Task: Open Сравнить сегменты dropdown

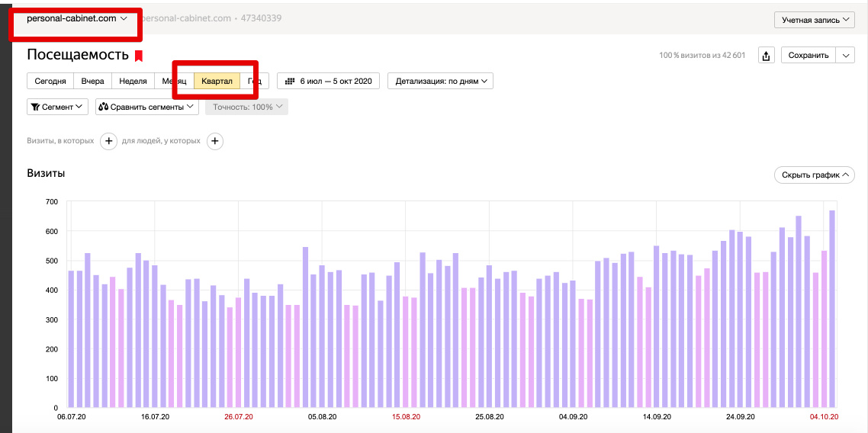Action: click(x=147, y=107)
